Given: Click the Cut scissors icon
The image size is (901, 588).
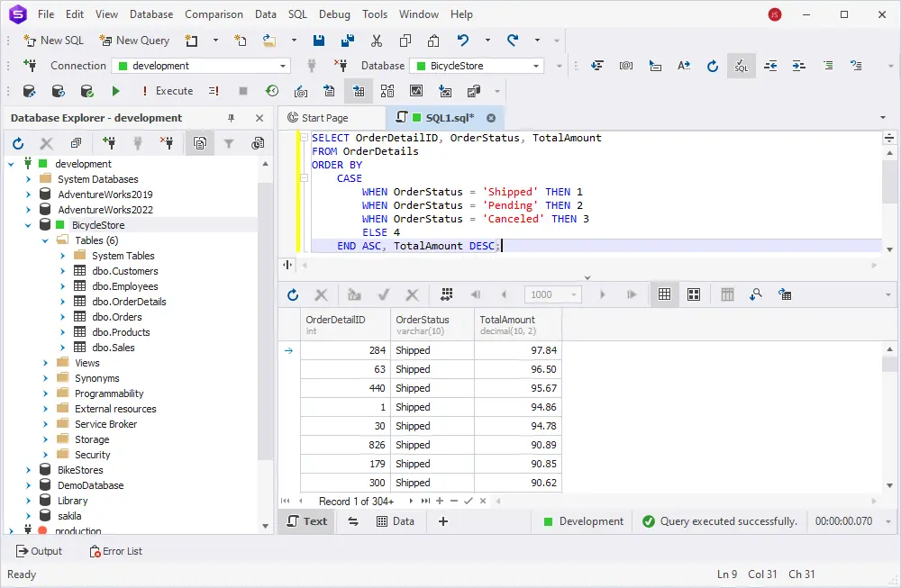Looking at the screenshot, I should pos(377,41).
